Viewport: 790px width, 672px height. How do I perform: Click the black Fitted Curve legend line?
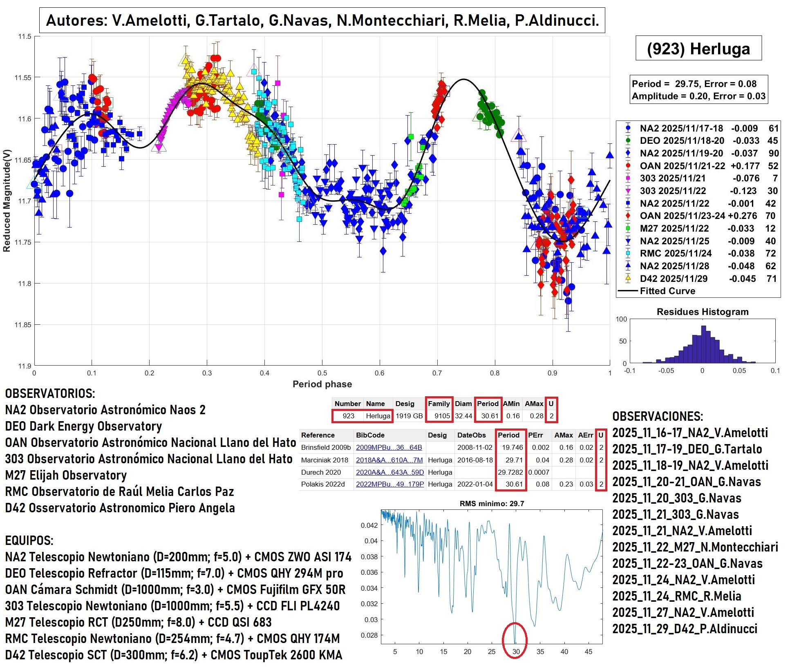(628, 291)
